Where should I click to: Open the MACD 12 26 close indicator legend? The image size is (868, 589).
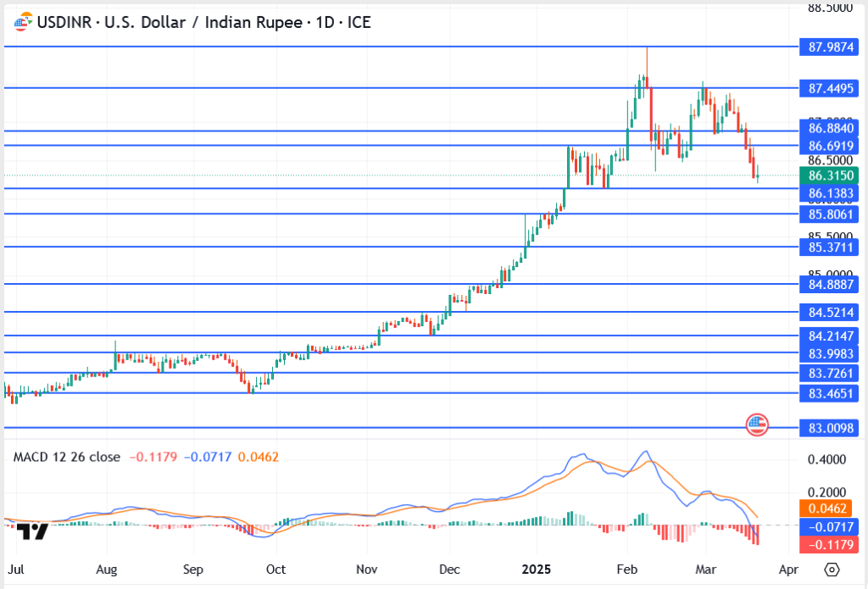coord(67,457)
